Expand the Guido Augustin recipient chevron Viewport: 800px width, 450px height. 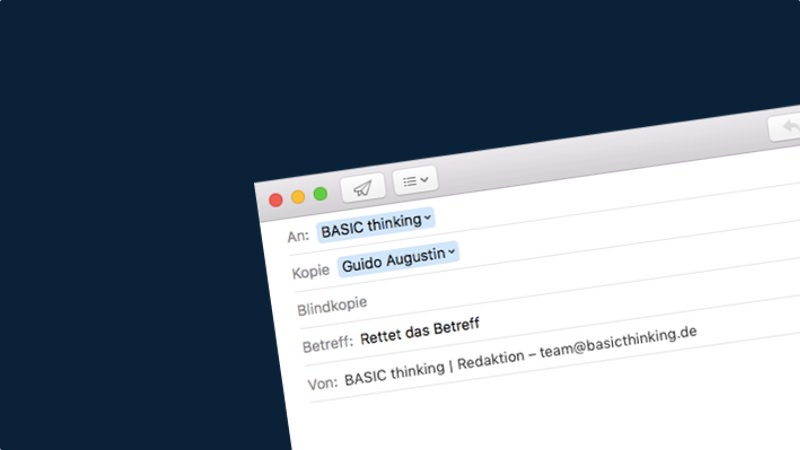(451, 252)
